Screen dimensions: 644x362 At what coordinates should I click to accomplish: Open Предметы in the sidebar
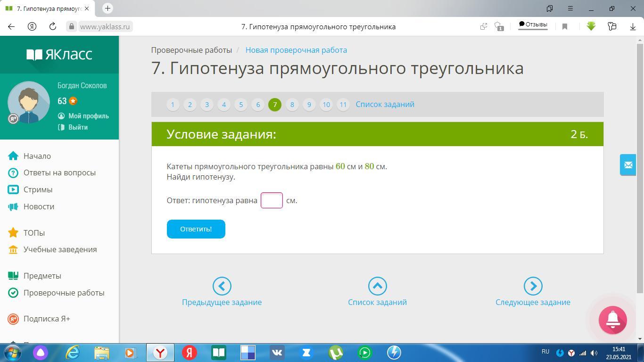coord(42,276)
